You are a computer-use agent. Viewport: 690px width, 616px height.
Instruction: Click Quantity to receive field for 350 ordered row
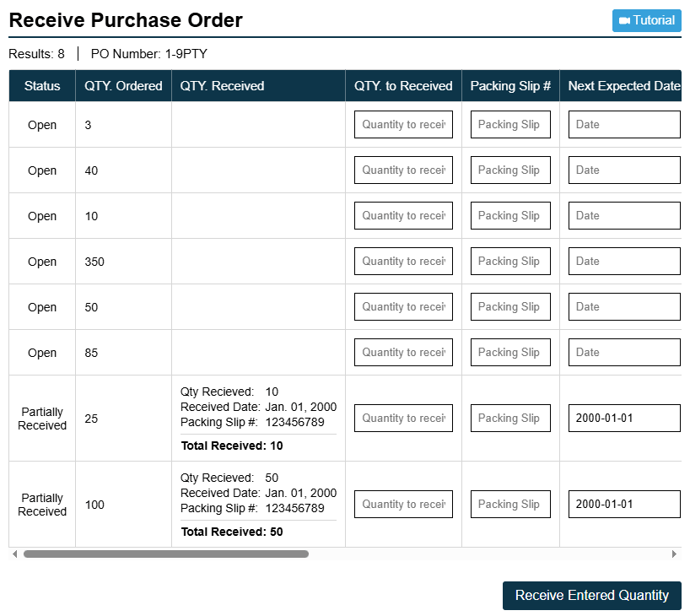(x=403, y=261)
